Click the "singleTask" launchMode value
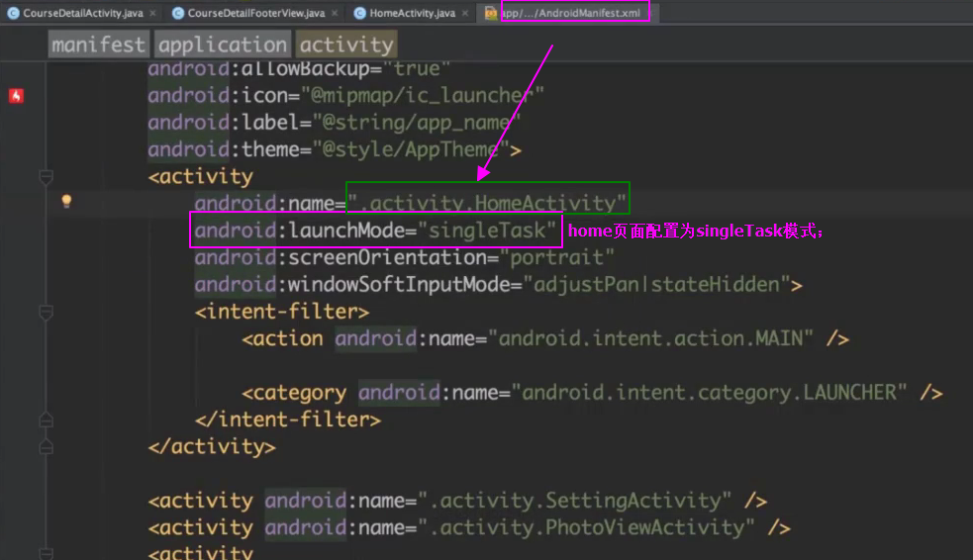Viewport: 973px width, 560px height. pos(487,231)
